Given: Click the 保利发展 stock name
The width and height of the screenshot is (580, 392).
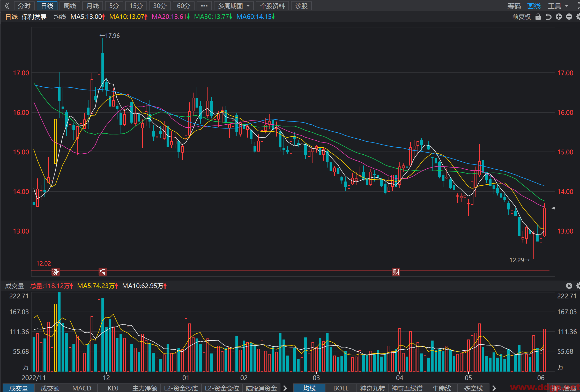Looking at the screenshot, I should [34, 17].
